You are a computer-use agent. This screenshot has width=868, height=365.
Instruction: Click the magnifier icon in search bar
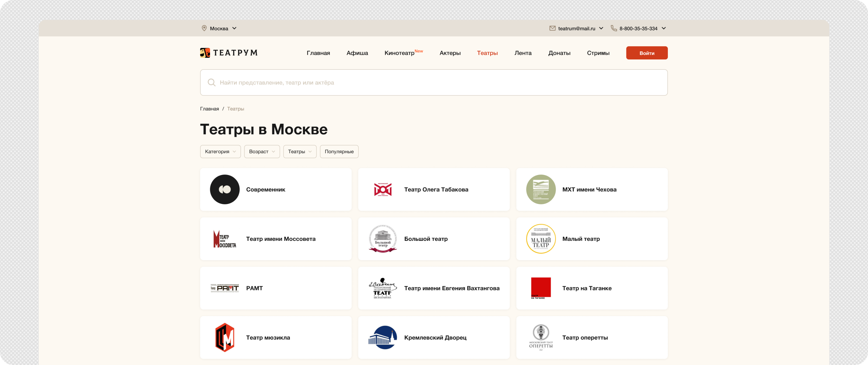tap(211, 82)
